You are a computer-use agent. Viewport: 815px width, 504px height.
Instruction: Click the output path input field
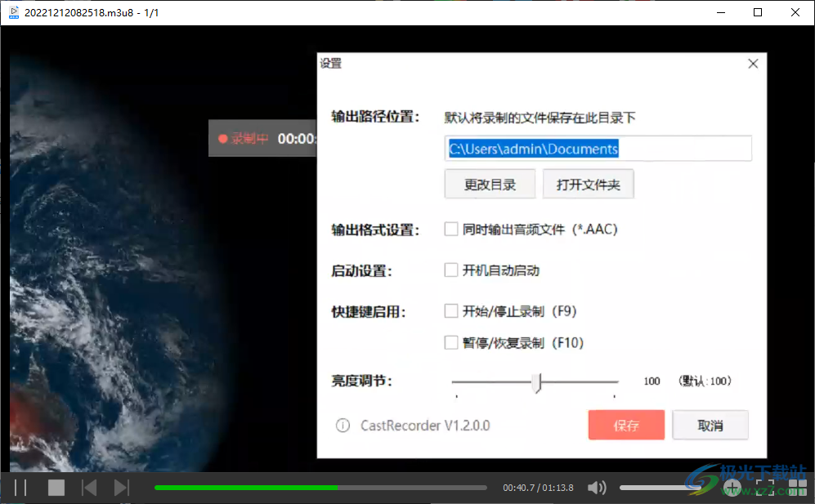598,149
